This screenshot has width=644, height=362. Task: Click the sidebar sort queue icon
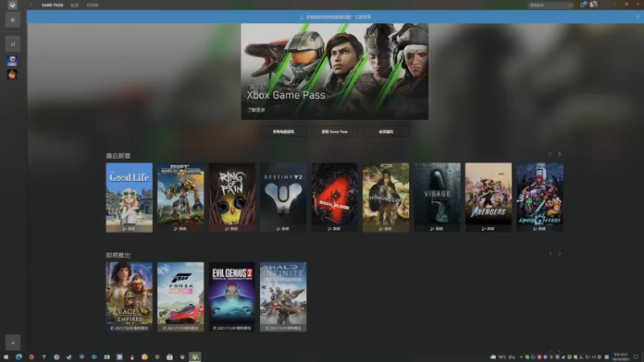13,44
